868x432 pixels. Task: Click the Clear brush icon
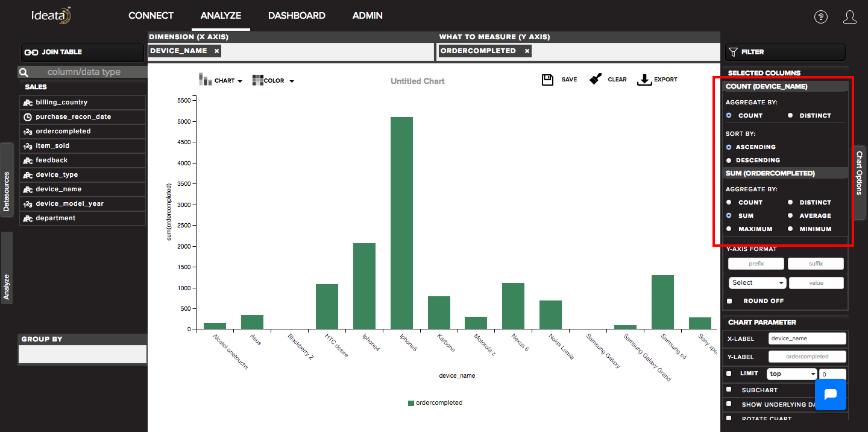pos(596,79)
